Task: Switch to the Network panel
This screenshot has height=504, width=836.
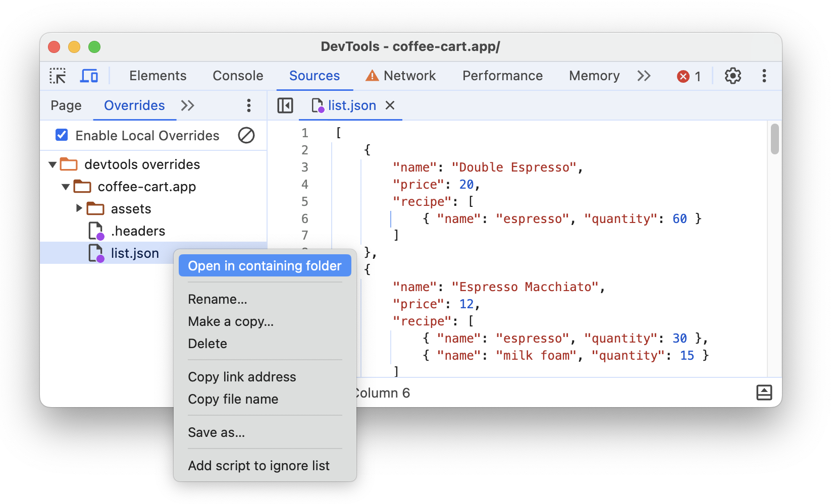Action: pos(409,76)
